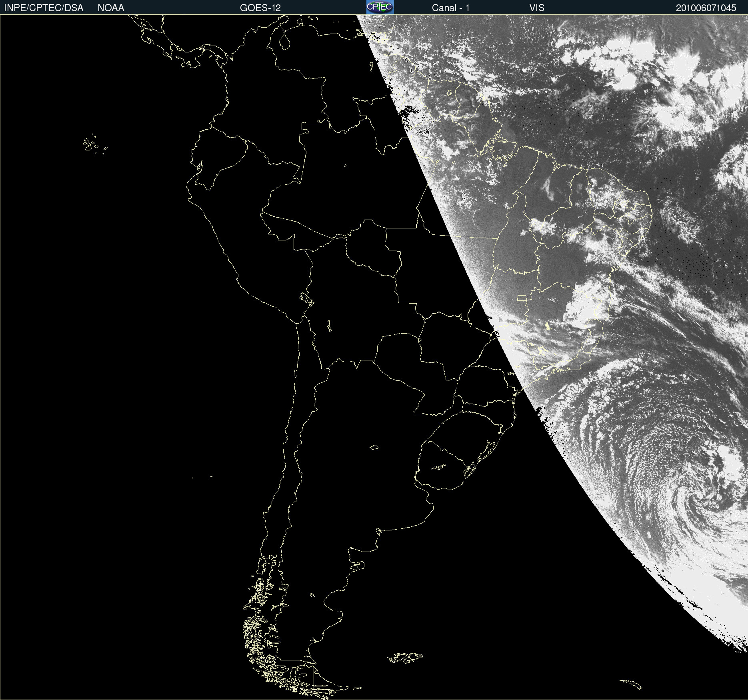Screen dimensions: 748x700
Task: Click the 'Canal - 1' channel label
Action: pos(450,8)
